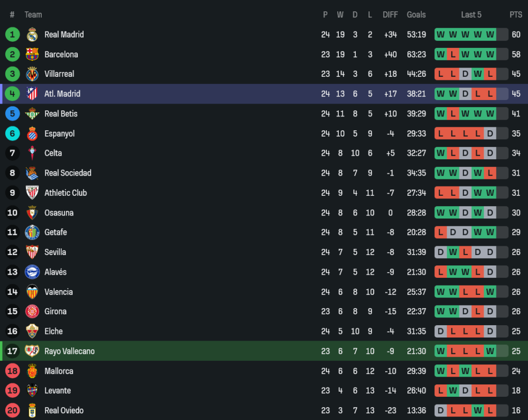Click the Getafe club crest
The image size is (528, 420).
(32, 232)
